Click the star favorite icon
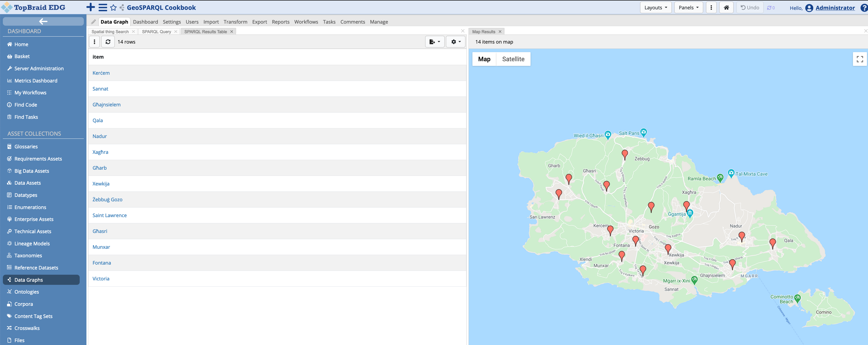This screenshot has width=868, height=345. (113, 8)
